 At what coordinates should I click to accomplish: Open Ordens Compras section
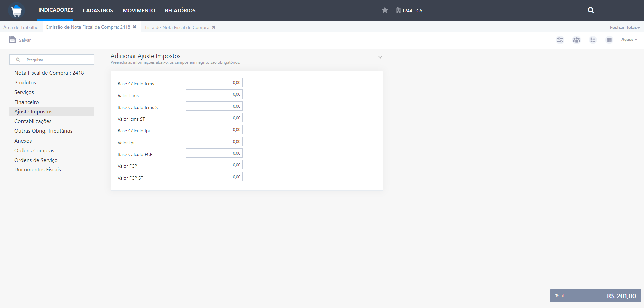click(34, 150)
